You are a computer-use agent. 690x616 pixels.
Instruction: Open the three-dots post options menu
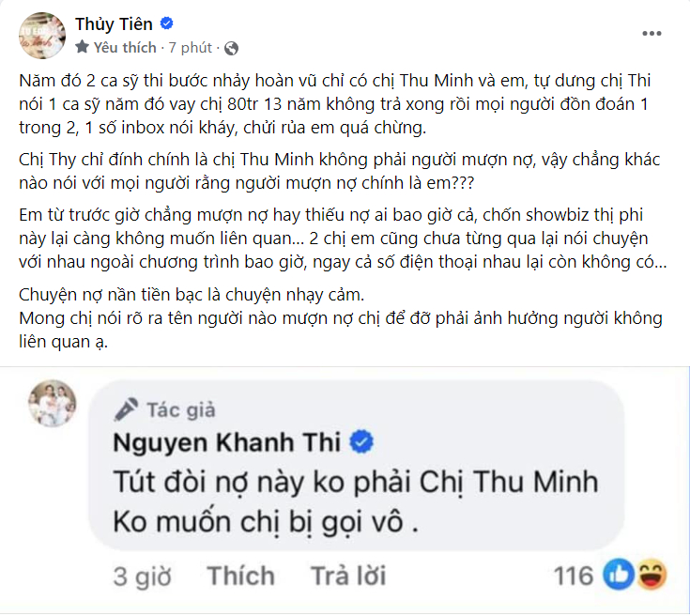652,33
